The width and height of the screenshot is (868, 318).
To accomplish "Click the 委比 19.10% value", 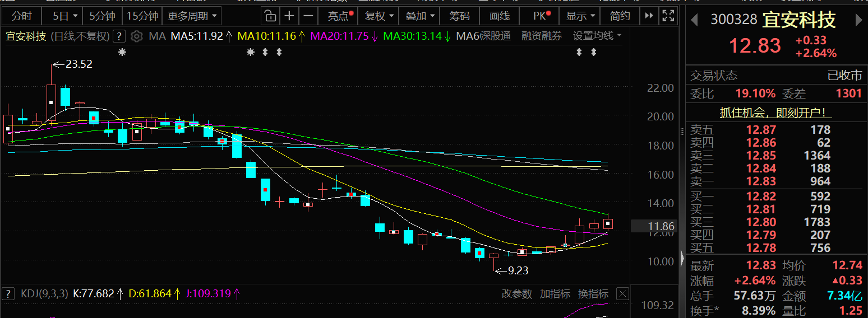I will point(755,93).
